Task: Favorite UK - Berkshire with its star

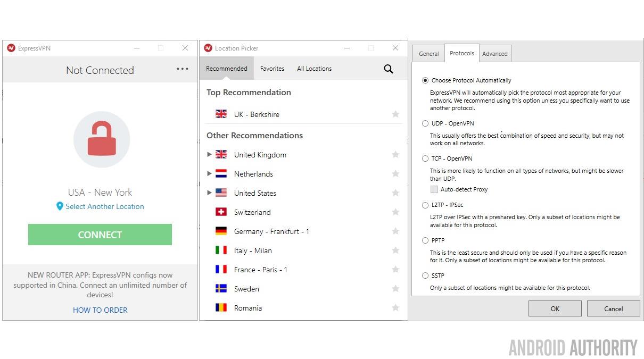Action: pos(395,114)
